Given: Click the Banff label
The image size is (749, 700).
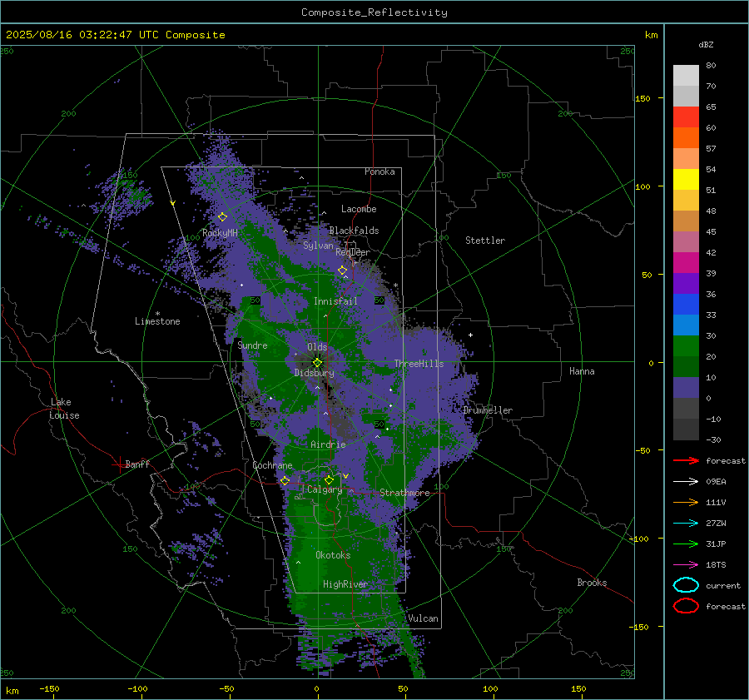Looking at the screenshot, I should pyautogui.click(x=137, y=464).
